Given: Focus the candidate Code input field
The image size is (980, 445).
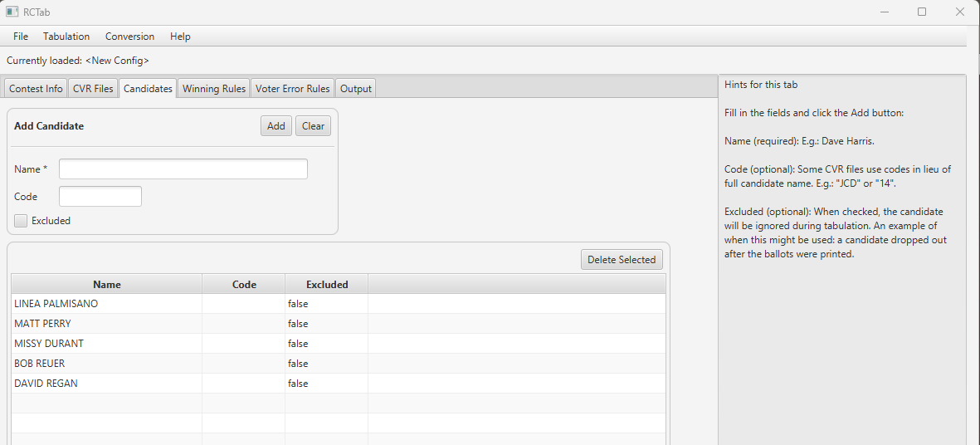Looking at the screenshot, I should [100, 196].
